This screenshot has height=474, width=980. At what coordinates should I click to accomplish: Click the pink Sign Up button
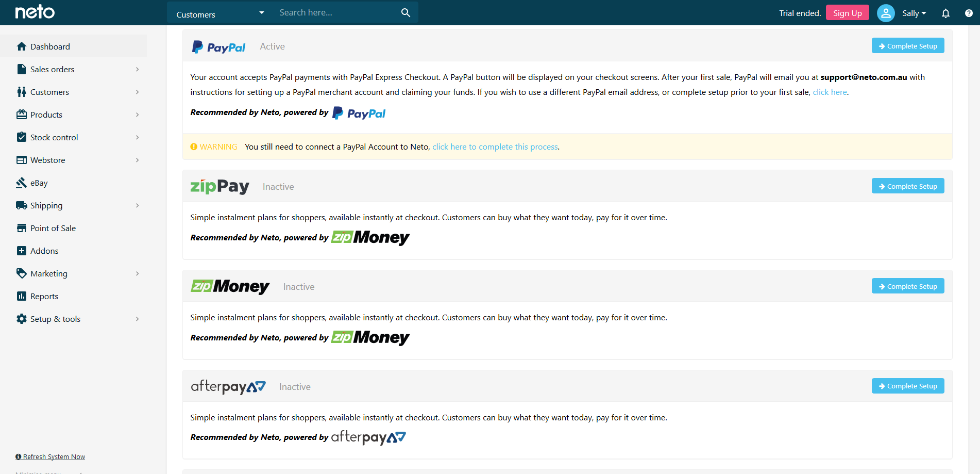pos(847,13)
